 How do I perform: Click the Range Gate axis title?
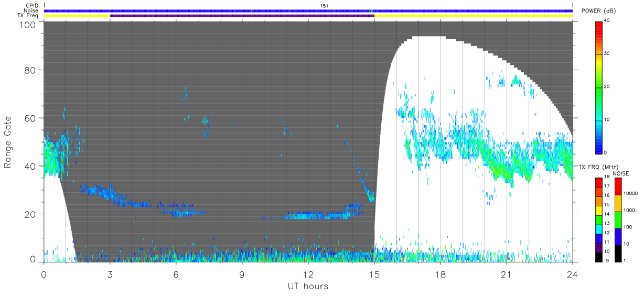click(x=8, y=142)
